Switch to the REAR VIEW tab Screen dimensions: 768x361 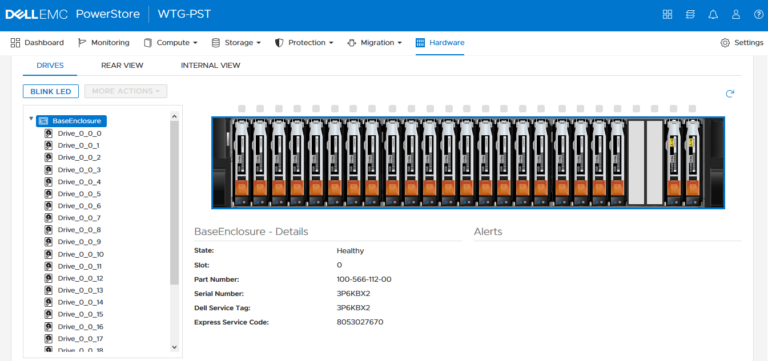[122, 66]
